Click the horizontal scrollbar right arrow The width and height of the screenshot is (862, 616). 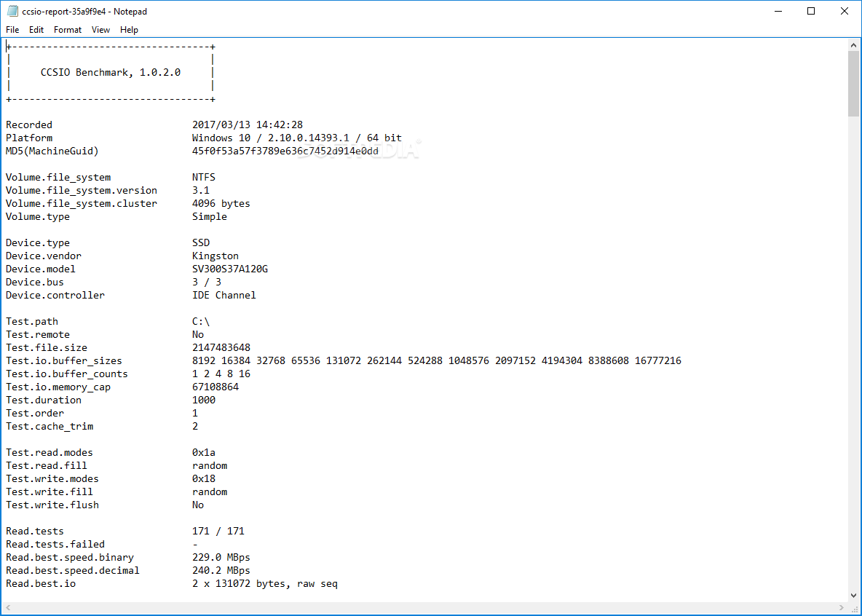[841, 608]
